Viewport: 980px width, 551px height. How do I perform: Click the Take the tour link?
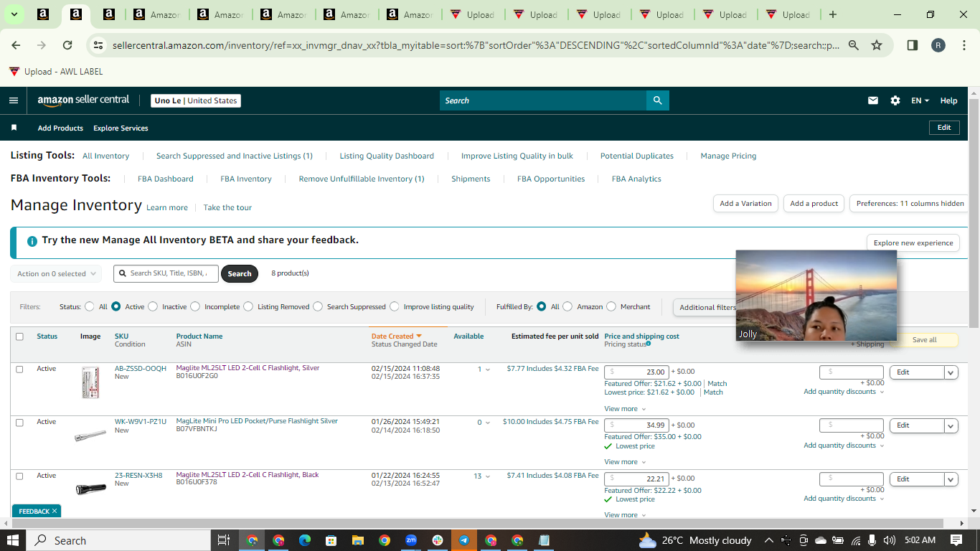(x=227, y=207)
